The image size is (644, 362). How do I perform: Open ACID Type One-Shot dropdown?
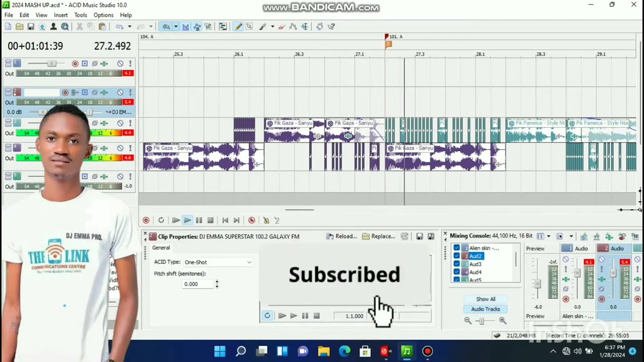pyautogui.click(x=217, y=262)
